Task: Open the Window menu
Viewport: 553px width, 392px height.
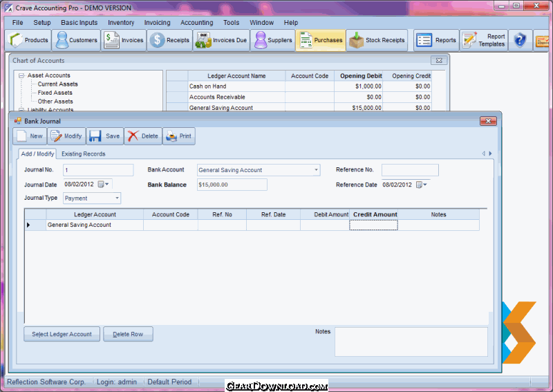Action: click(261, 23)
